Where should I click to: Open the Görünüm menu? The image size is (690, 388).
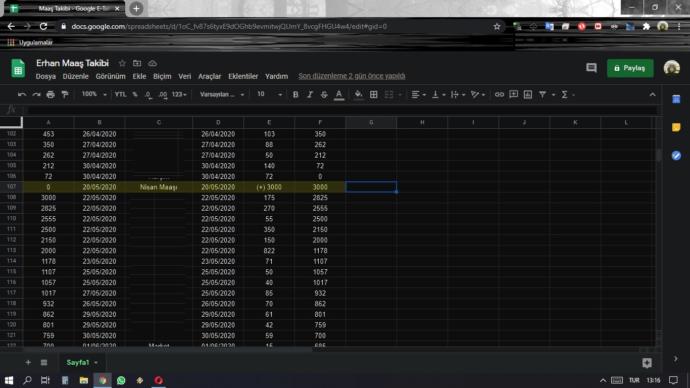[110, 76]
